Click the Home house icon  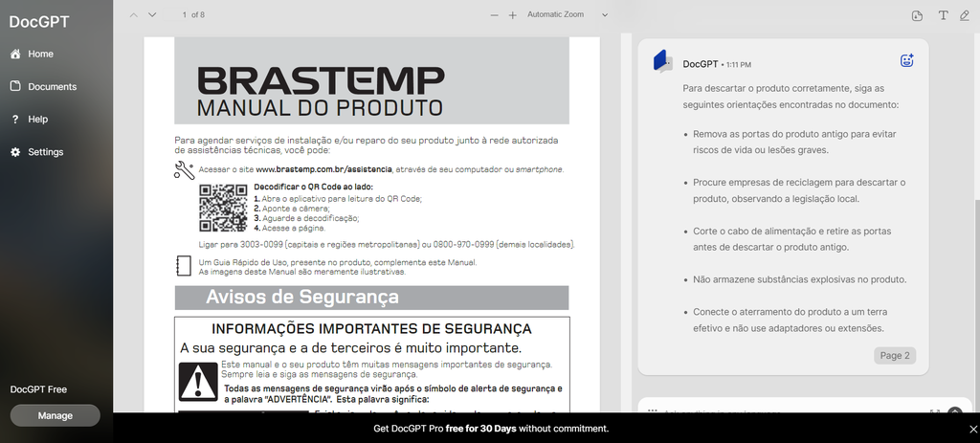pyautogui.click(x=15, y=54)
